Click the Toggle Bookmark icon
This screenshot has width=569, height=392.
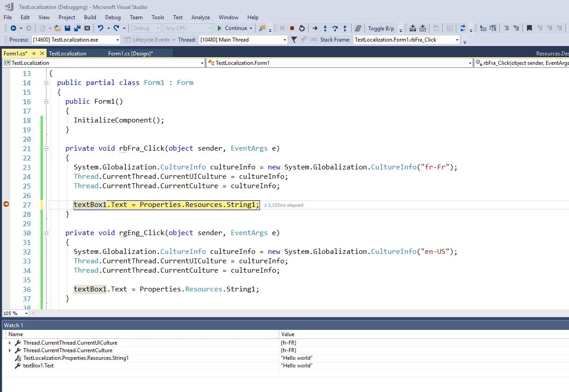pos(529,28)
